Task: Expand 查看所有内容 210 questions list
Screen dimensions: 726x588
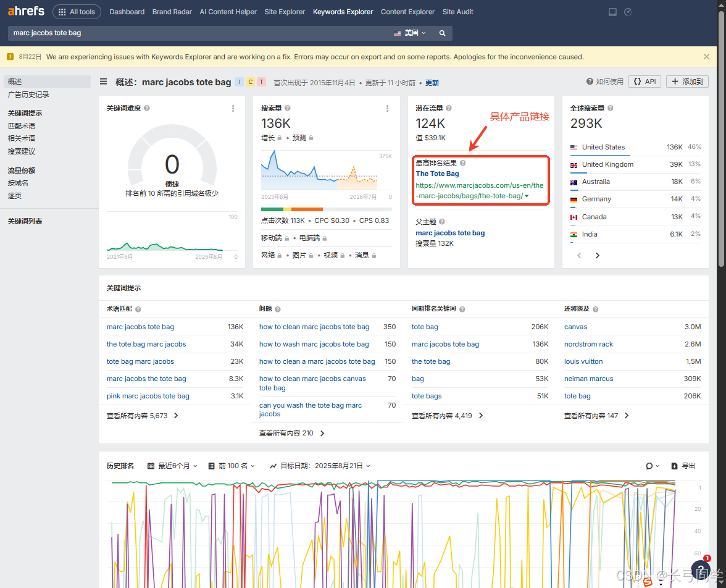Action: click(x=291, y=433)
